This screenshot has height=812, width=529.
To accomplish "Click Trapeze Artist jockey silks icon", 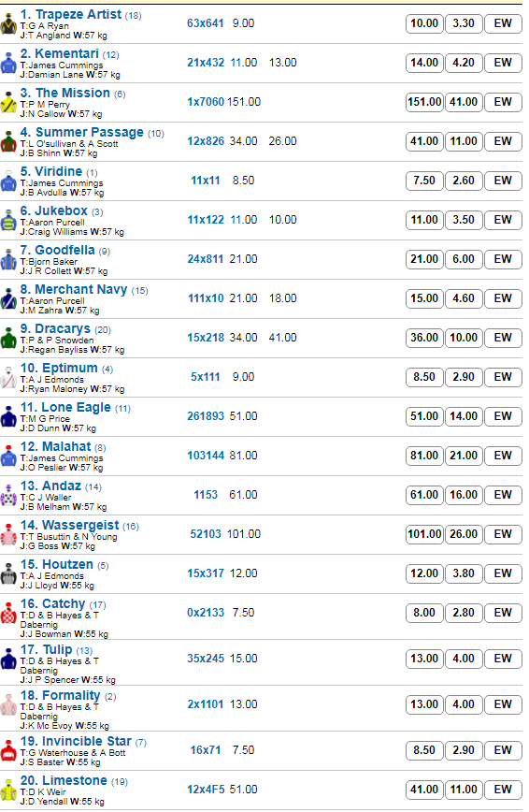I will 8,23.
